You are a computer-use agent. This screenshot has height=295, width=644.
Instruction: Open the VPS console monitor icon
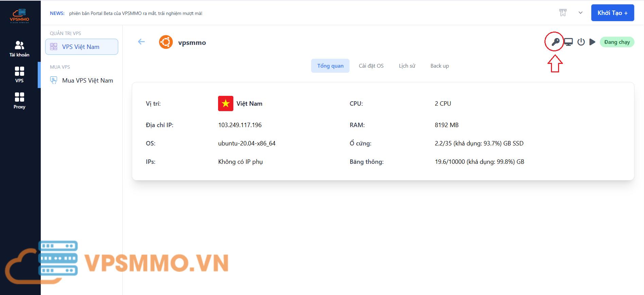[568, 42]
